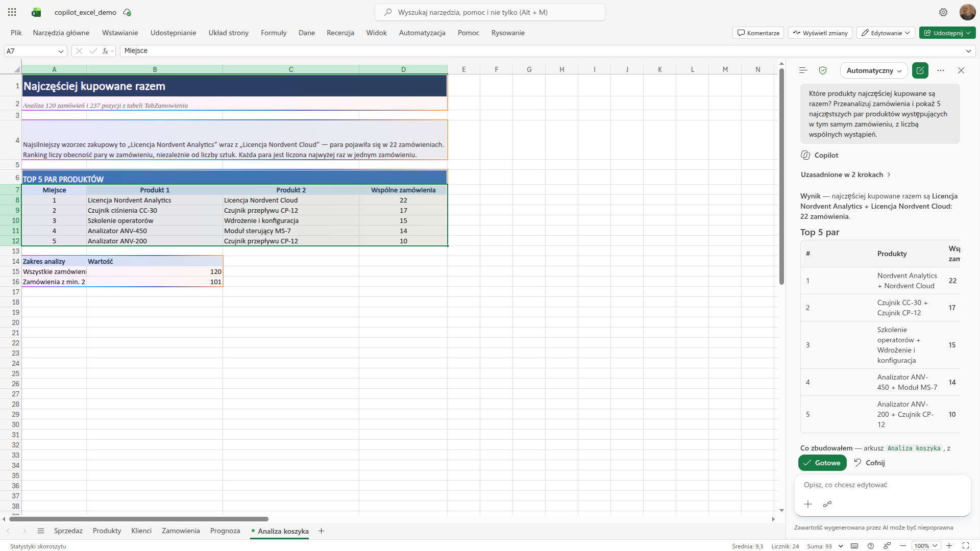Select column C header
The image size is (980, 551).
click(291, 69)
